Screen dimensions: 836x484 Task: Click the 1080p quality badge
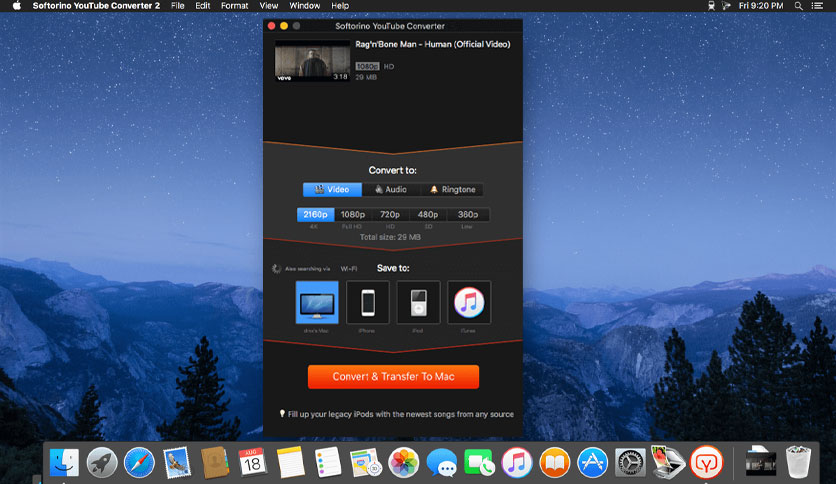[x=367, y=66]
